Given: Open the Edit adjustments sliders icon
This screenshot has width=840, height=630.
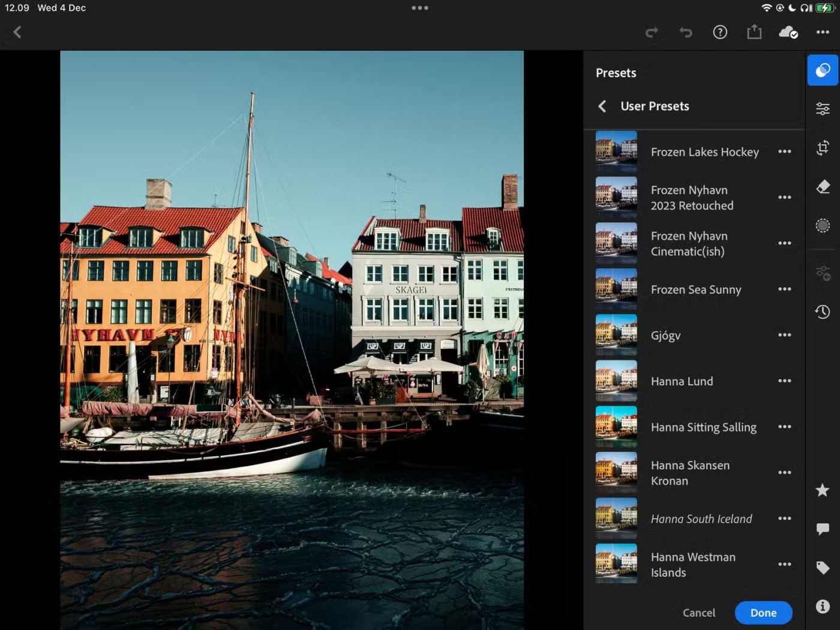Looking at the screenshot, I should tap(823, 109).
